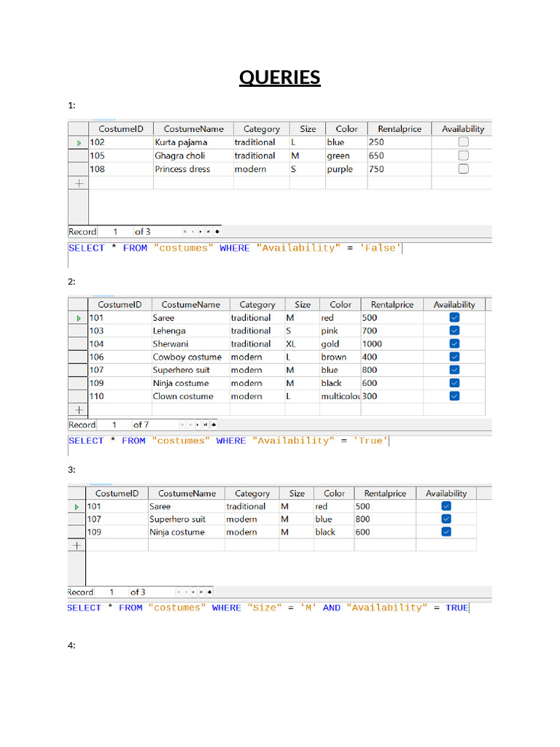Uncheck Availability for Superhero suit in query 3
560x747 pixels.
coord(446,519)
